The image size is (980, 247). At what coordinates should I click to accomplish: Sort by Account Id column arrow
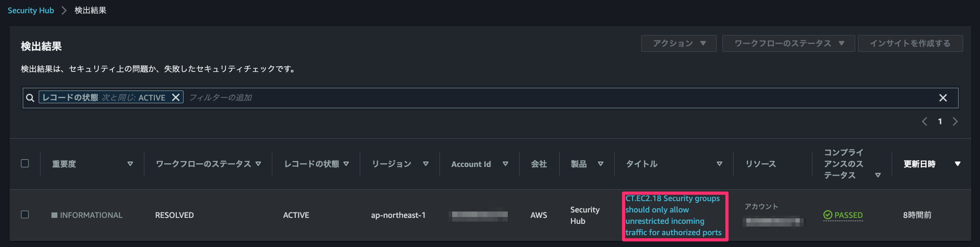coord(505,164)
